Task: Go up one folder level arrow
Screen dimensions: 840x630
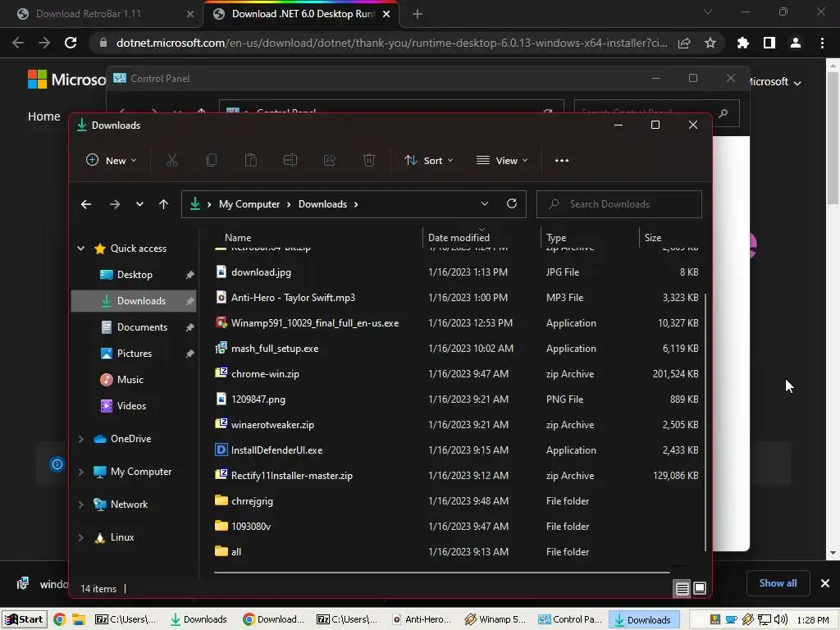Action: tap(163, 204)
